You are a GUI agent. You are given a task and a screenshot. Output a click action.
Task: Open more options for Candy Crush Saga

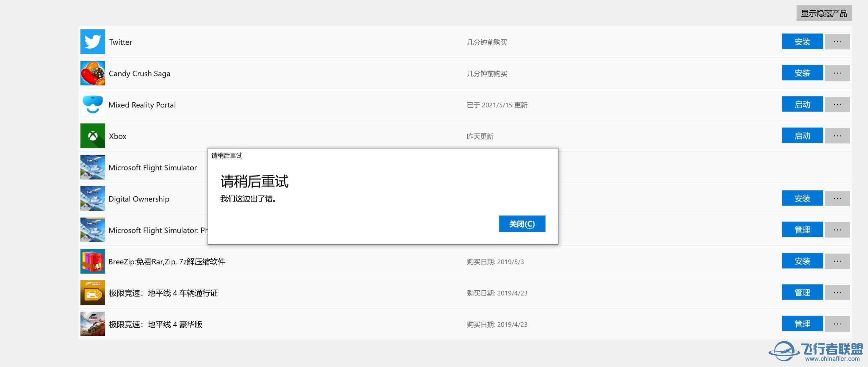(x=837, y=73)
